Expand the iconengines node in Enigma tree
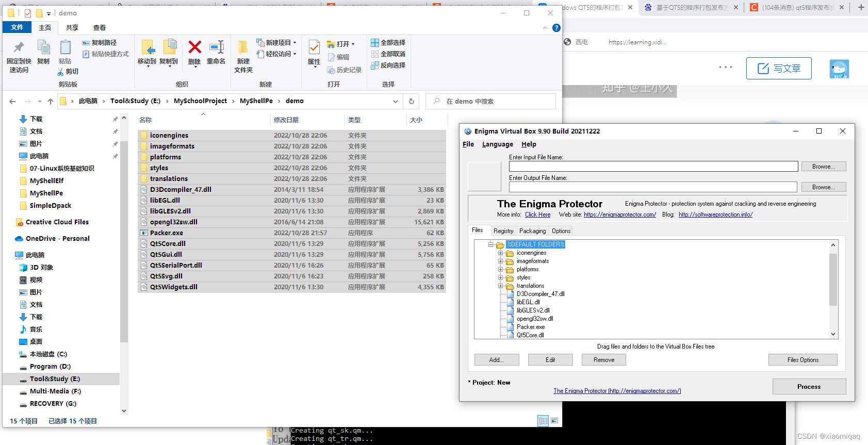 coord(500,253)
